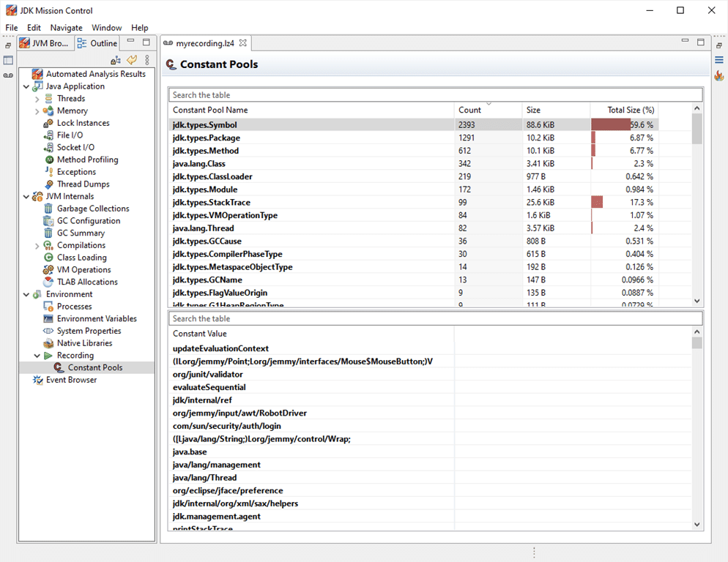The height and width of the screenshot is (562, 728).
Task: Sort by Constant Value column header
Action: pyautogui.click(x=311, y=334)
